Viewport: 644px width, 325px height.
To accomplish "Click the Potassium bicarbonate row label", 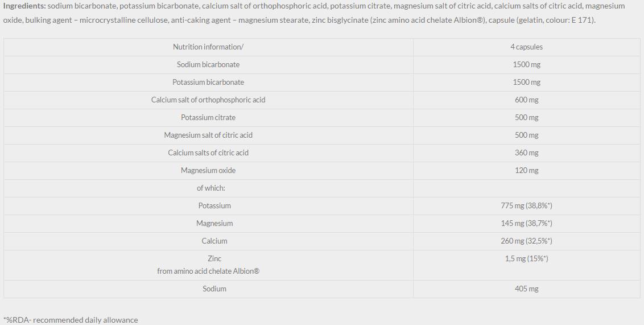I will click(208, 82).
